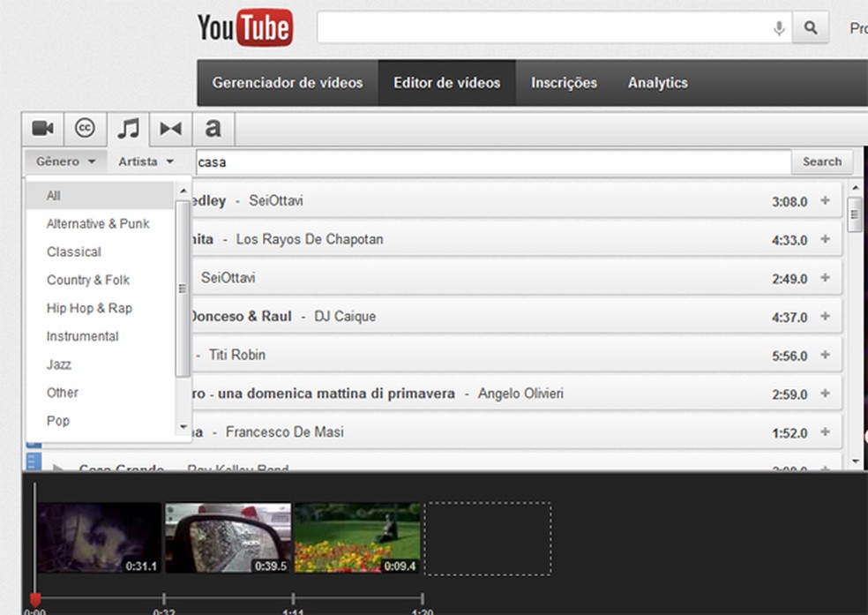Click the YouTube top search box
The image size is (868, 615).
tap(555, 27)
